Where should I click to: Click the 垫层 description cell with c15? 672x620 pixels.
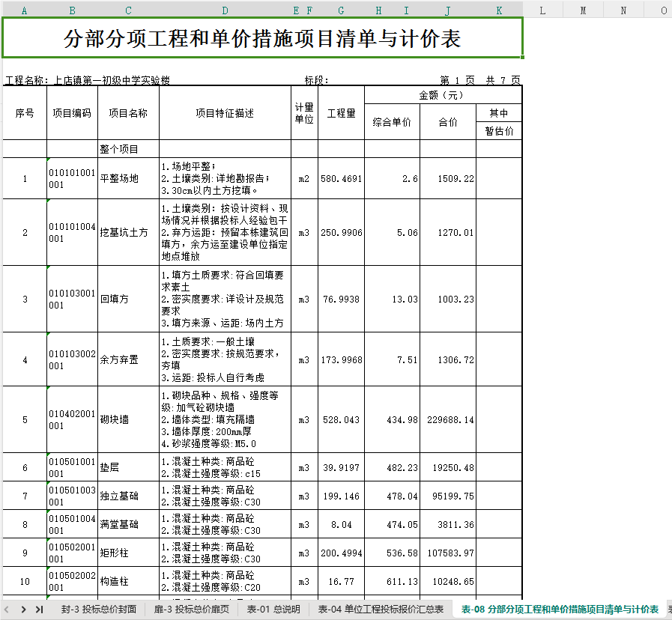(225, 467)
